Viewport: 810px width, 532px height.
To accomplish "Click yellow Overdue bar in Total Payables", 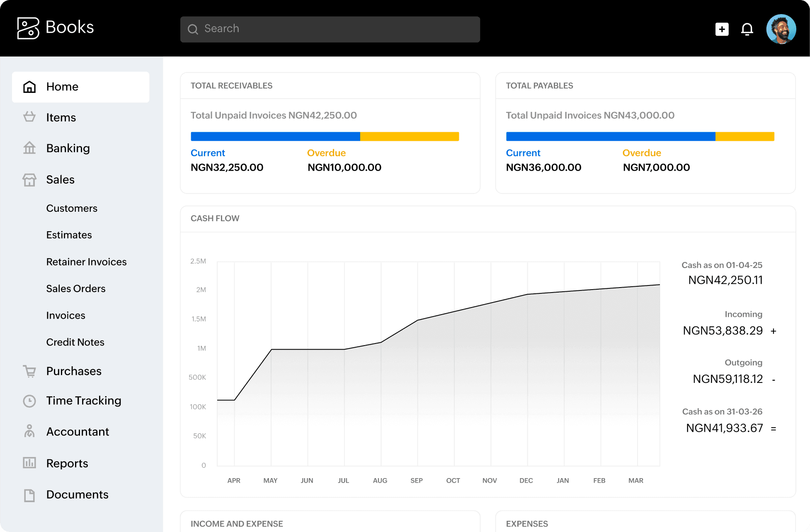I will pyautogui.click(x=745, y=136).
